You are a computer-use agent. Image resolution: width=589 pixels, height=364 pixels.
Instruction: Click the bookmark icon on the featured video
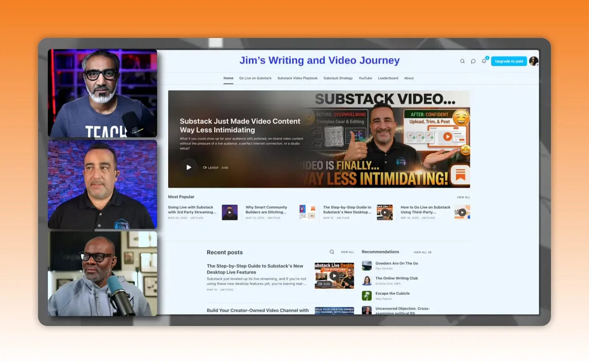click(460, 175)
